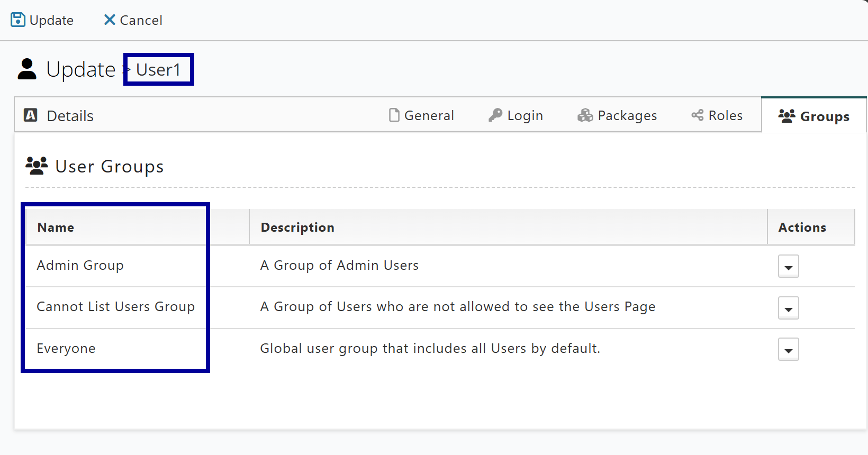The height and width of the screenshot is (455, 868).
Task: Click description 'A Group of Admin Users'
Action: [x=339, y=265]
